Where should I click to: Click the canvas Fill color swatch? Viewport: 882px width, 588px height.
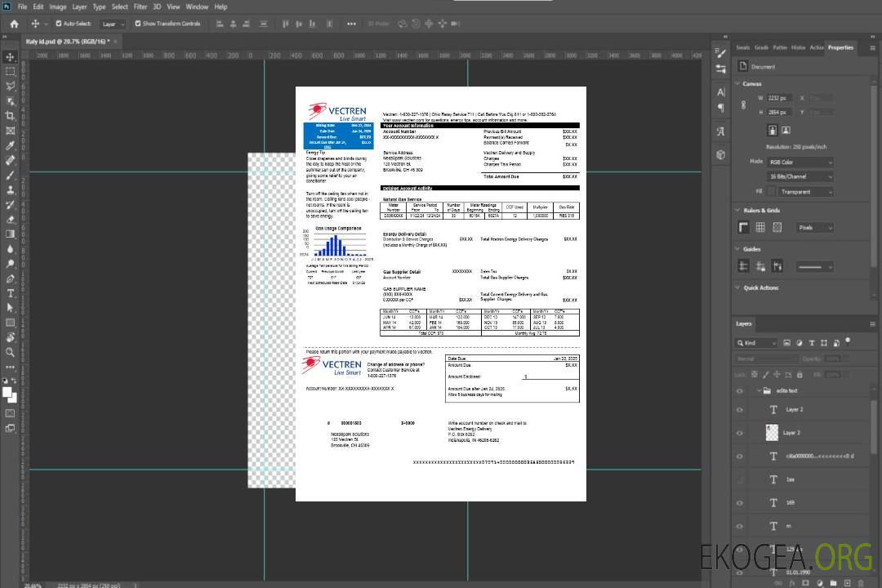[772, 192]
